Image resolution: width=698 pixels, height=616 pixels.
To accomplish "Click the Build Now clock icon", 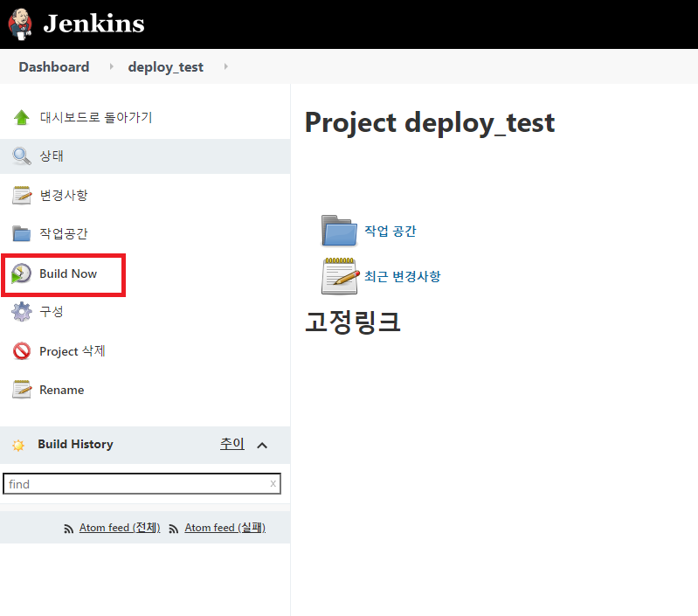I will 21,273.
